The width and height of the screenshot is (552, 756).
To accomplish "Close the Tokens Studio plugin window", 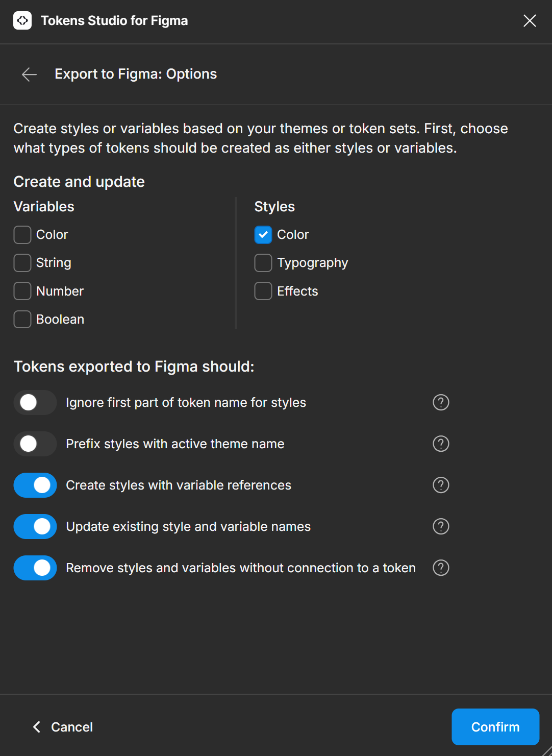I will click(530, 20).
